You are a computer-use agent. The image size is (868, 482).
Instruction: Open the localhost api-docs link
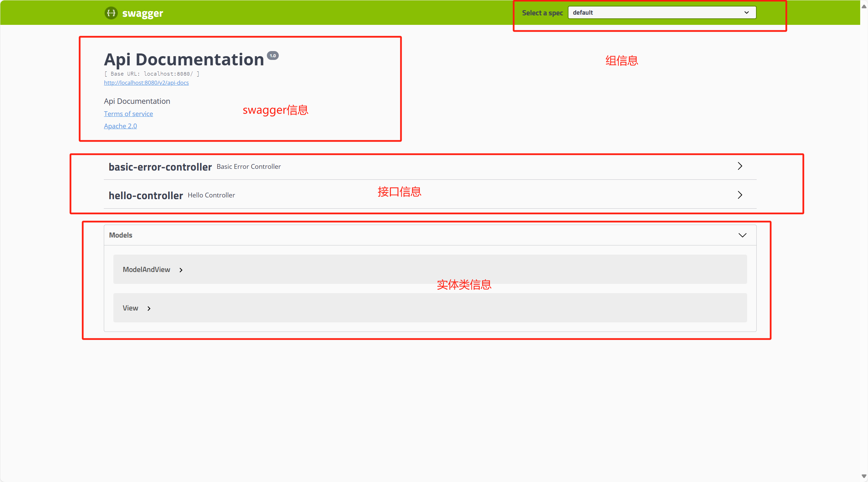pyautogui.click(x=146, y=83)
